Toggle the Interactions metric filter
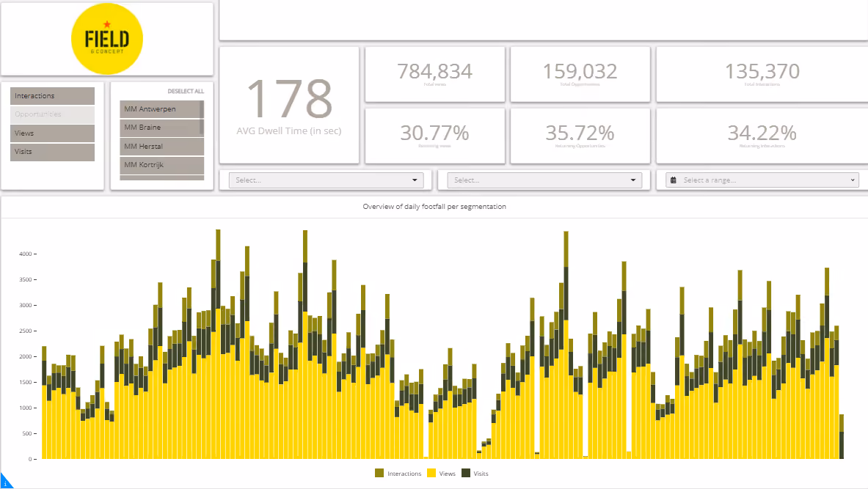 pos(52,96)
